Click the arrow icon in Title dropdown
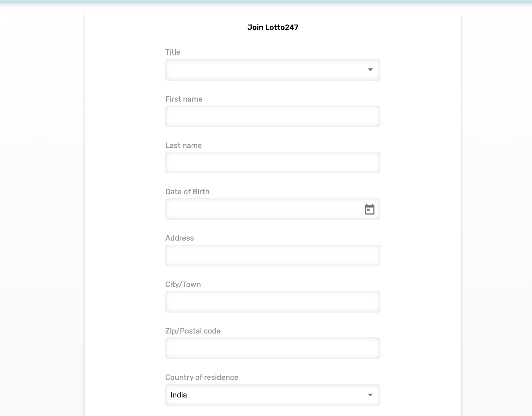Viewport: 532px width, 416px height. pyautogui.click(x=370, y=70)
